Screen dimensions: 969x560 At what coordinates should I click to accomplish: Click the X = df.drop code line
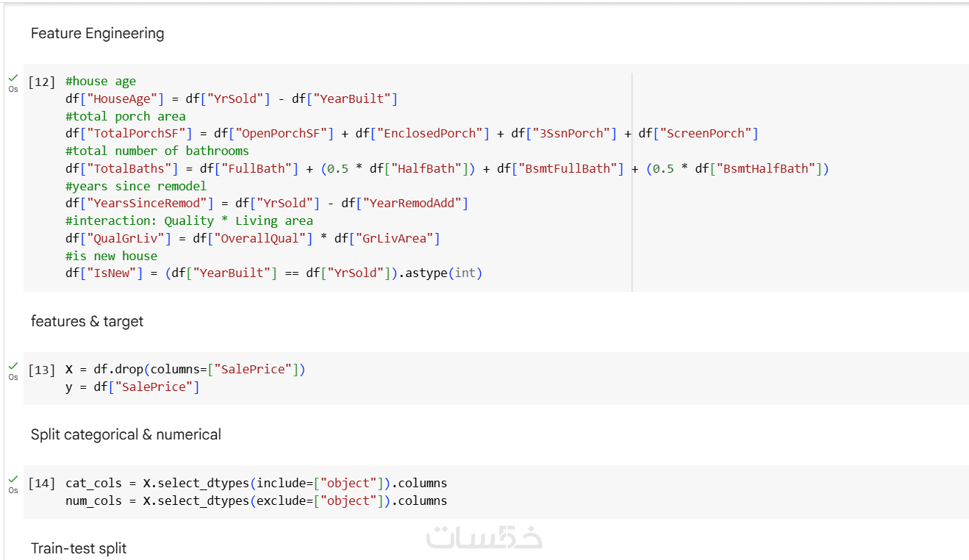tap(185, 370)
